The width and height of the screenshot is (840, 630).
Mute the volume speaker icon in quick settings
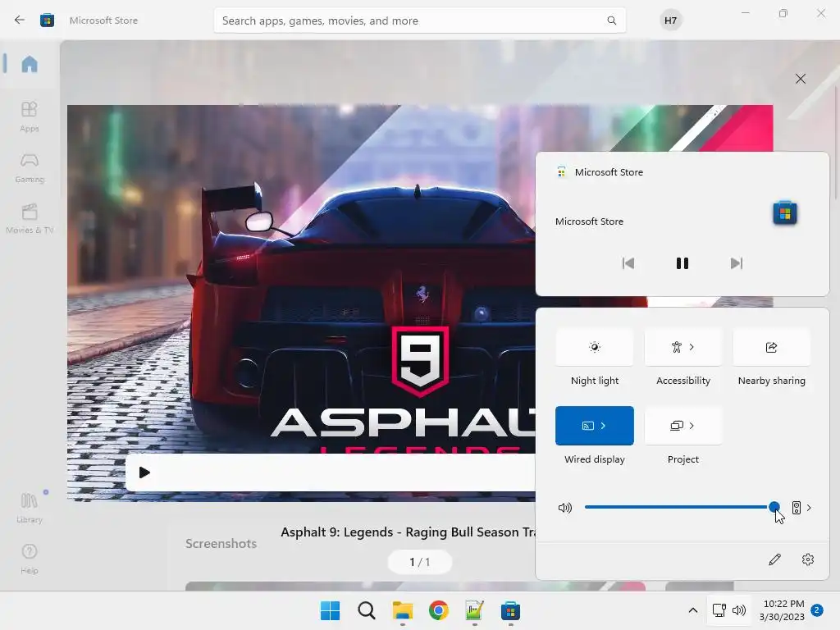click(565, 507)
